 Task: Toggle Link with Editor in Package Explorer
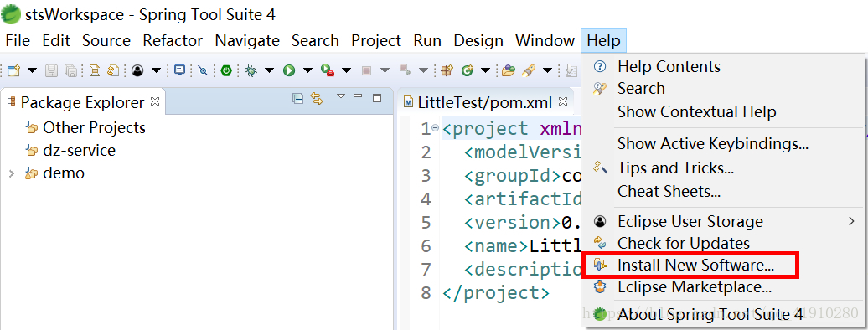(317, 99)
